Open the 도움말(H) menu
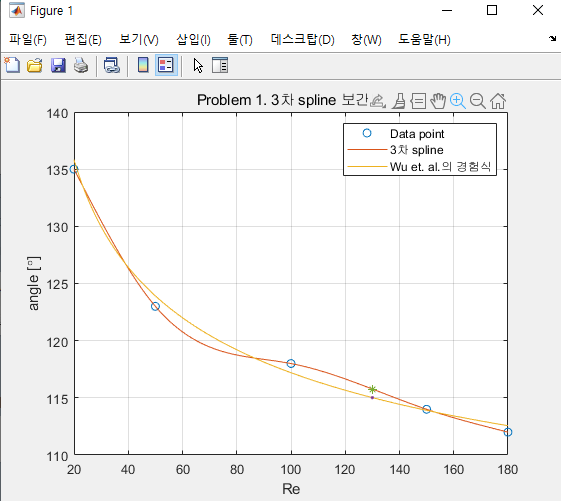The height and width of the screenshot is (501, 561). [424, 39]
